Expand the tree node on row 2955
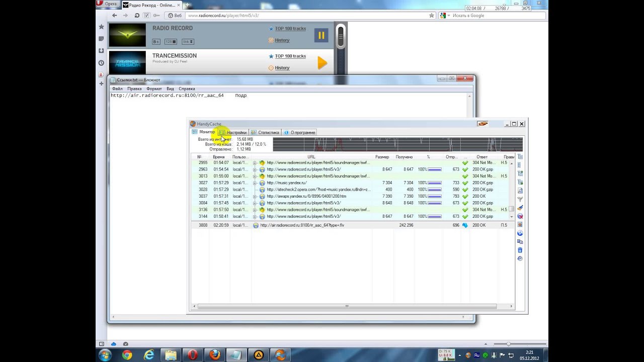Image resolution: width=644 pixels, height=362 pixels. (x=255, y=163)
